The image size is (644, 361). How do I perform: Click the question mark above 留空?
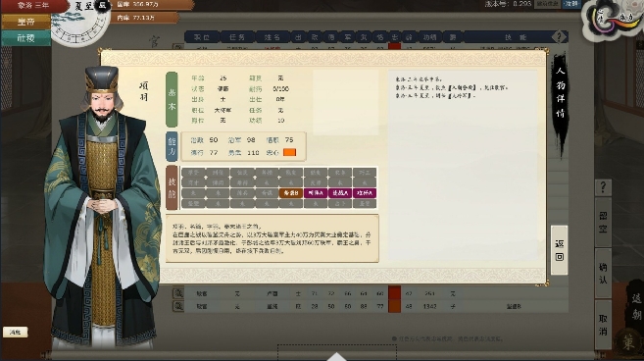[x=603, y=187]
